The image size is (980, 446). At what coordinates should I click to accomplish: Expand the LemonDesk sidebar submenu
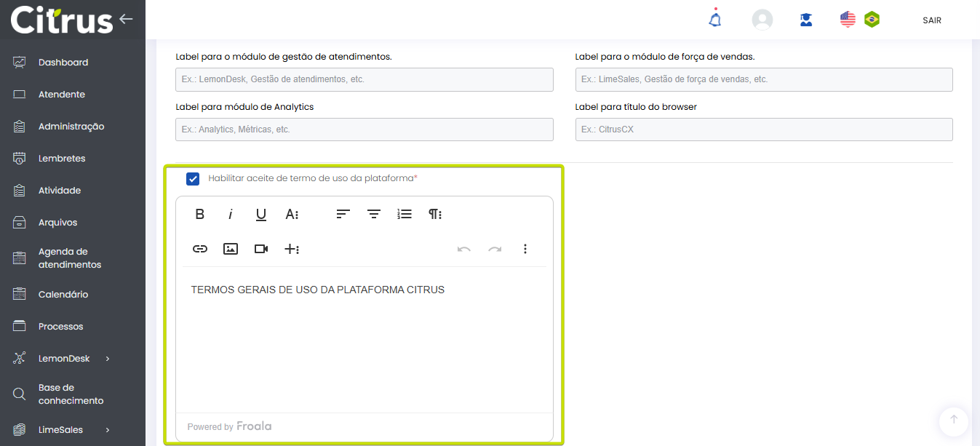[108, 359]
